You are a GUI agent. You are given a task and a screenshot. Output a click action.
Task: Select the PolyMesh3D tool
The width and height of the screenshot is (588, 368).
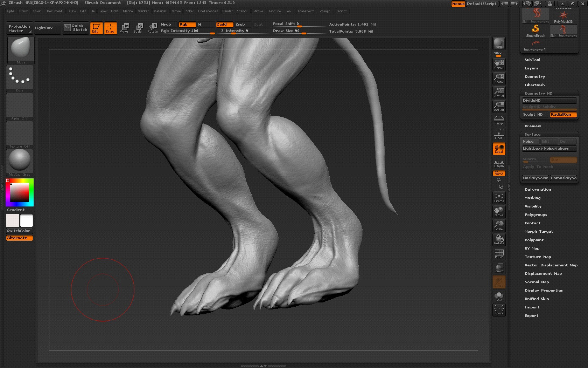click(x=563, y=16)
